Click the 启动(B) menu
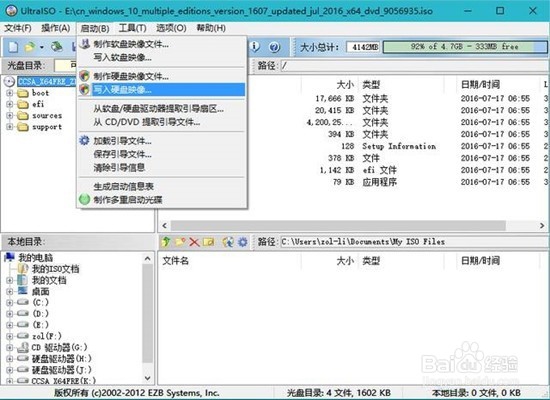 95,28
